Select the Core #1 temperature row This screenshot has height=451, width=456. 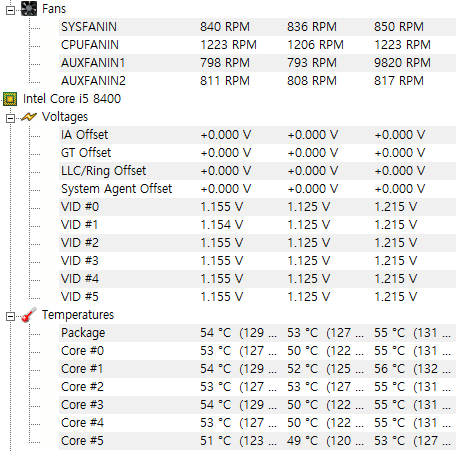(x=257, y=369)
